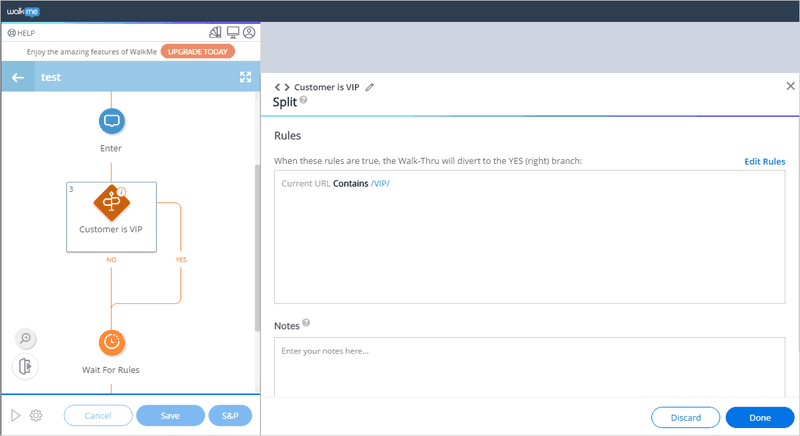Select the Wait For Rules step icon
The width and height of the screenshot is (800, 436).
coord(112,342)
